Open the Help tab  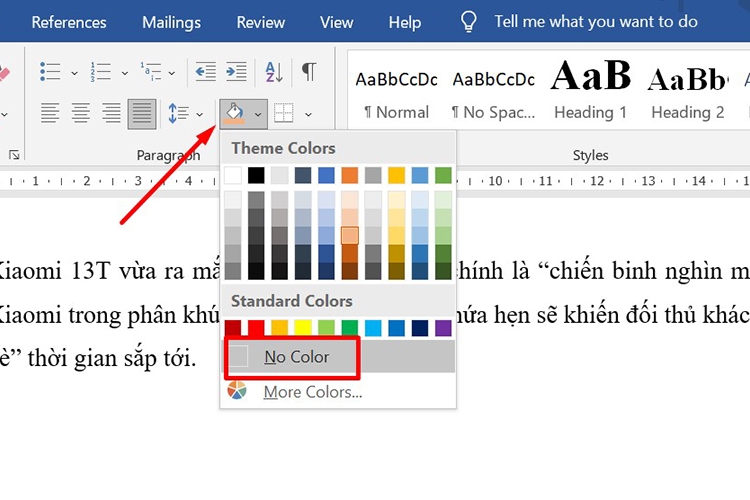(405, 22)
